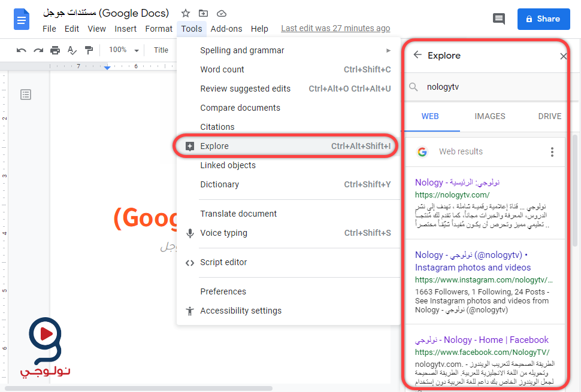The width and height of the screenshot is (581, 392).
Task: Expand the Spelling and grammar submenu
Action: pos(388,50)
